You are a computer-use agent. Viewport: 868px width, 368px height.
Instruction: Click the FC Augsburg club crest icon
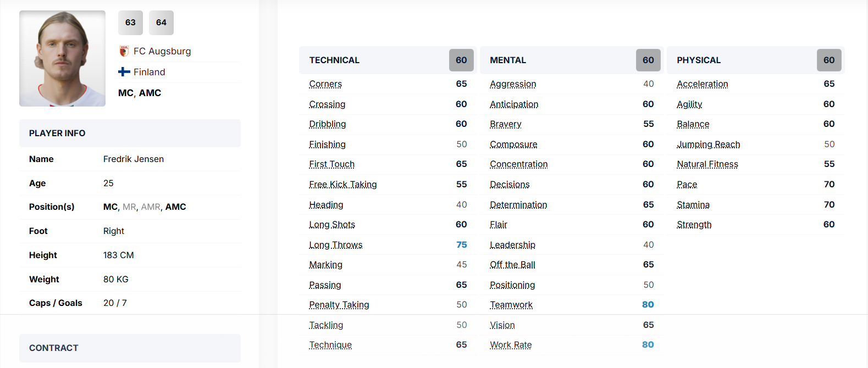click(124, 51)
